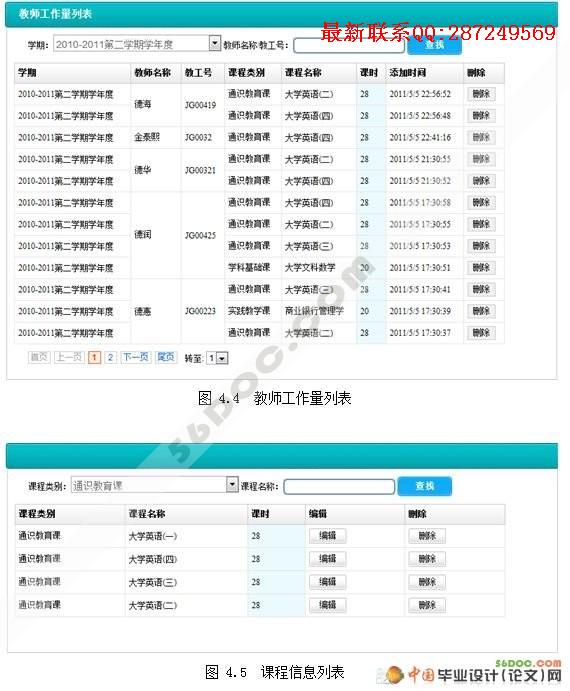Delete 大学英语(四) from the course list
Screen dimensions: 570x691
(427, 559)
